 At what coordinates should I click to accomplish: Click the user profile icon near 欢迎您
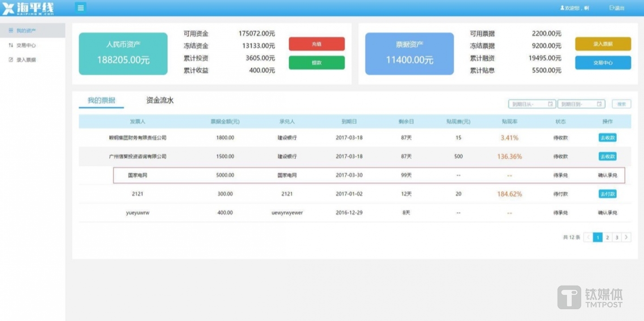click(x=562, y=7)
